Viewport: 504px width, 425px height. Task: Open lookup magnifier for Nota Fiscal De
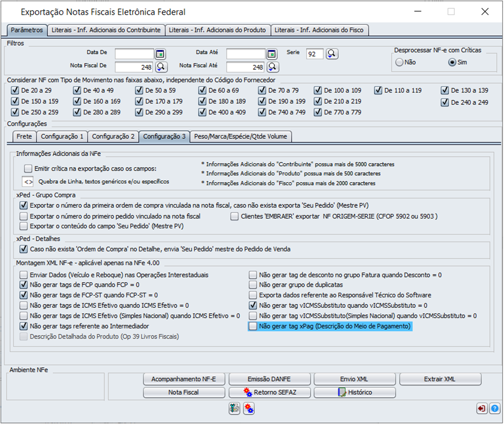pyautogui.click(x=161, y=67)
